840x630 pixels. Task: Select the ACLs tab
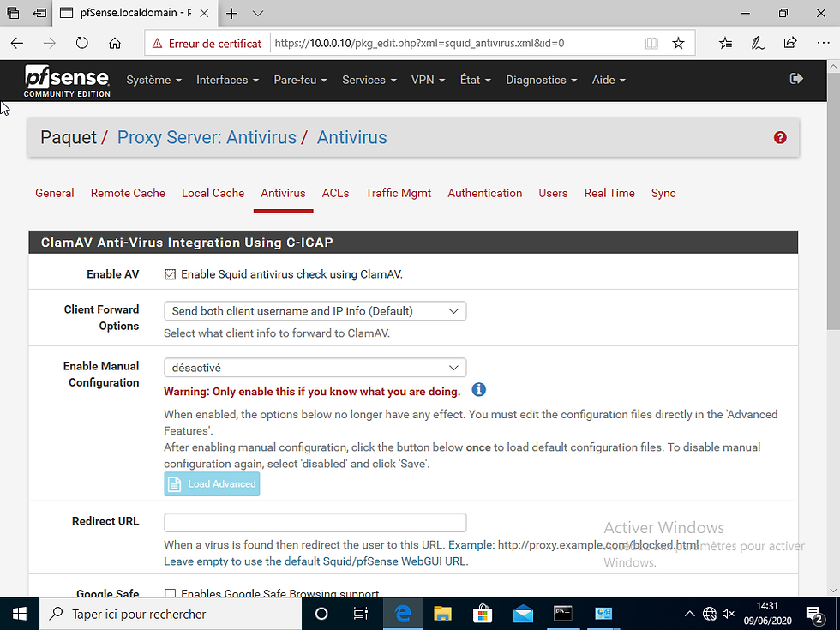pos(335,194)
